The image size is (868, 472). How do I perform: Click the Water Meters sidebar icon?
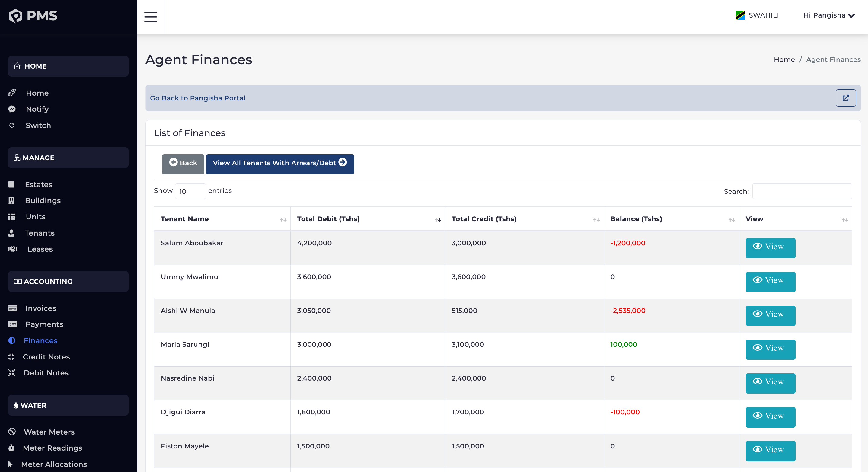[12, 432]
